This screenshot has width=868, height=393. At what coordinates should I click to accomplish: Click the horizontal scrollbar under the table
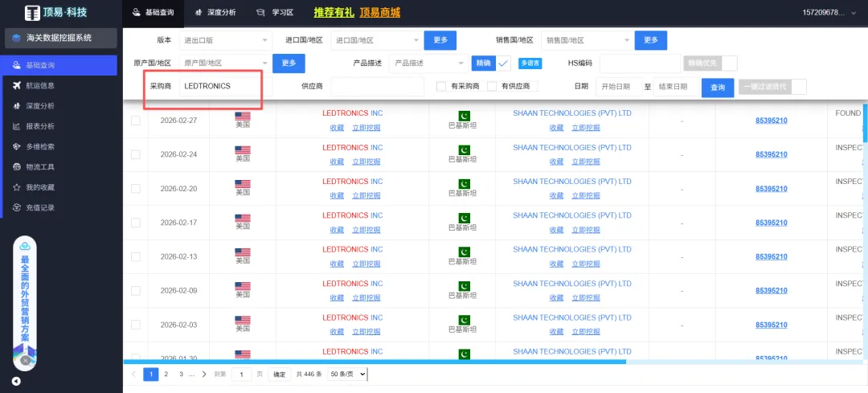coord(375,362)
